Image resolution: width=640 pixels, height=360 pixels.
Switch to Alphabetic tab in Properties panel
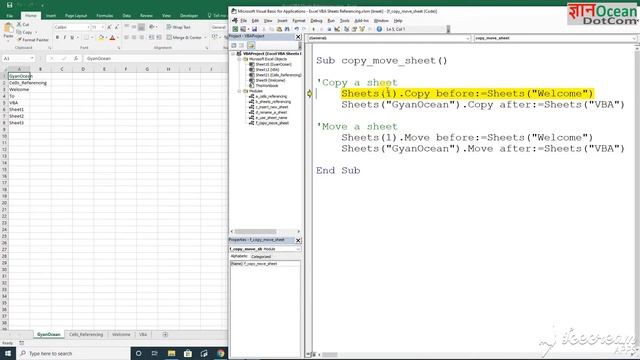pyautogui.click(x=239, y=256)
